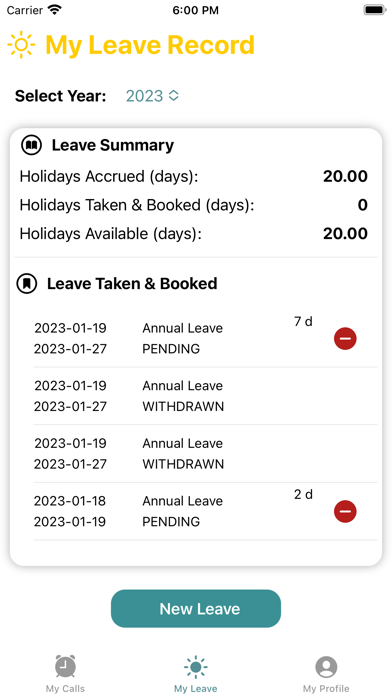Tap the person My Profile icon
The height and width of the screenshot is (696, 392).
pos(326,667)
